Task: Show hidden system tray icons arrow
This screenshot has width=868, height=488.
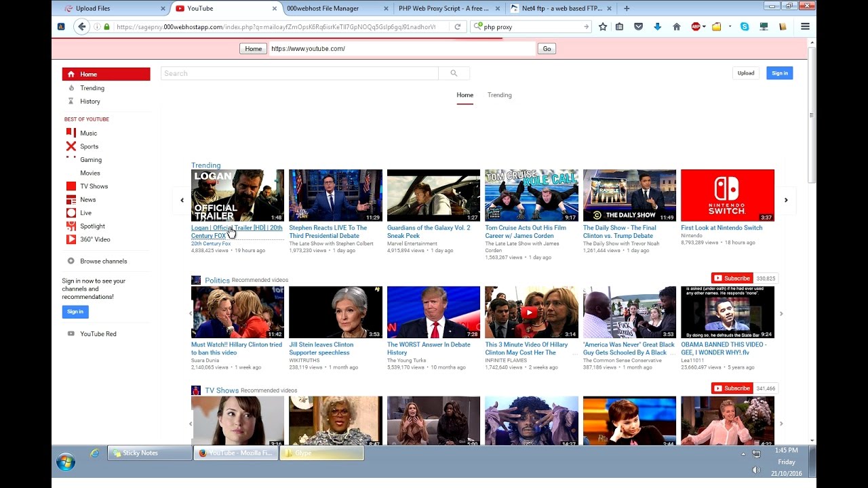Action: (x=743, y=453)
